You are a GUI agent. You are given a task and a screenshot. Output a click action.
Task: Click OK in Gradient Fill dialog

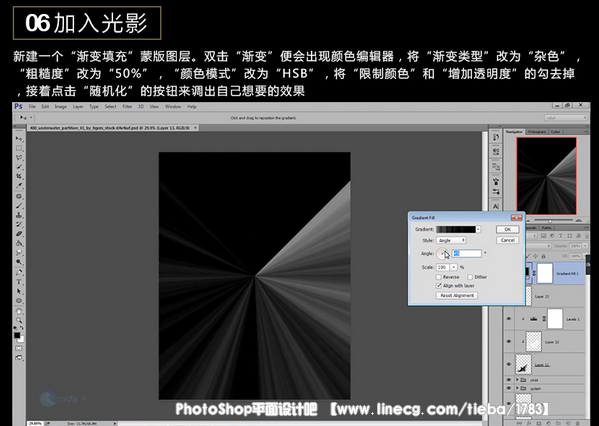[507, 229]
